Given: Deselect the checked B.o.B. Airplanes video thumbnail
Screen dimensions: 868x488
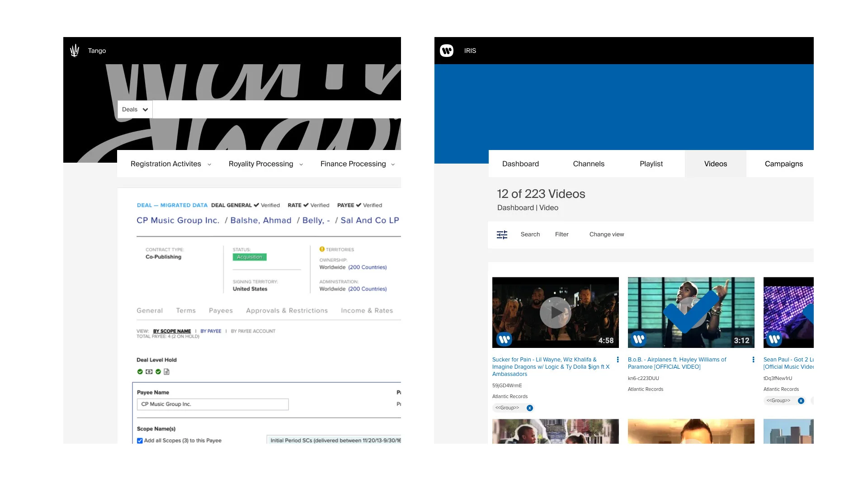Looking at the screenshot, I should click(691, 312).
